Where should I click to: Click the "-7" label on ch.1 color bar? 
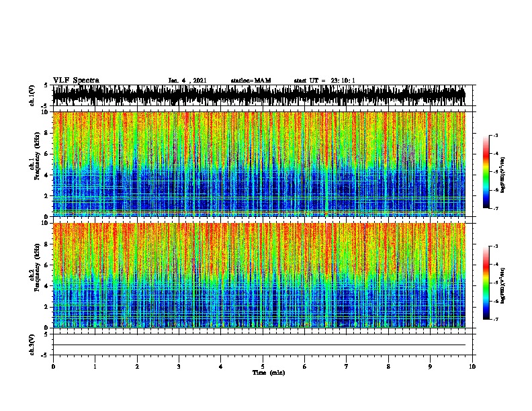pyautogui.click(x=495, y=208)
